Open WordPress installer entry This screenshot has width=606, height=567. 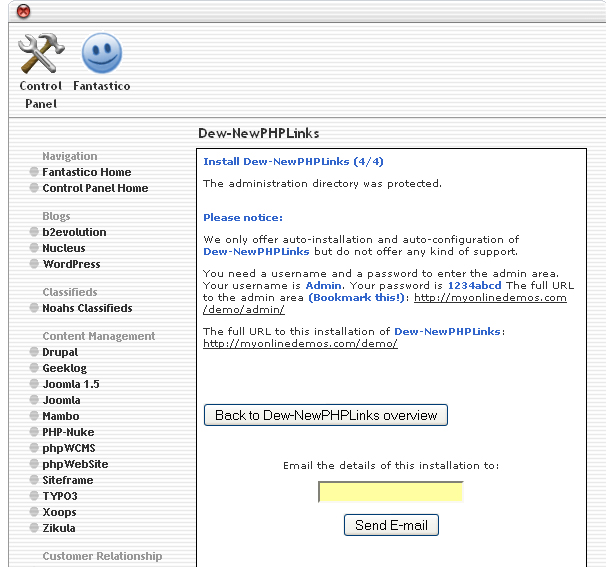tap(71, 264)
